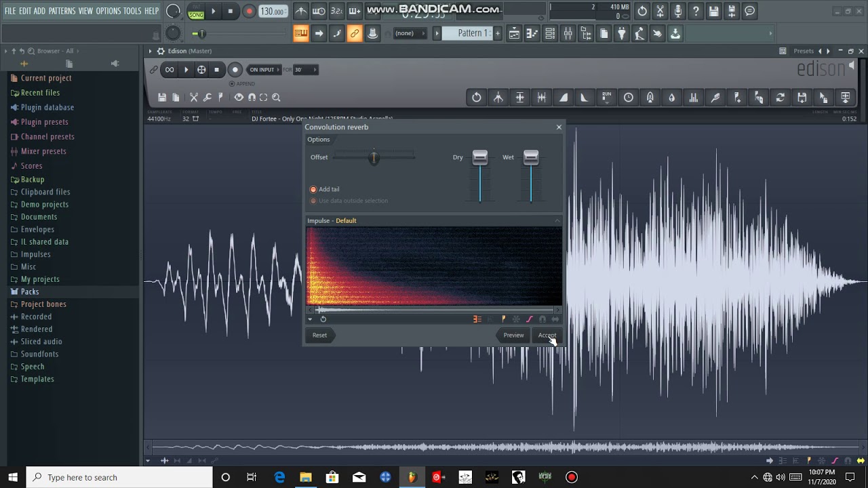Toggle typing keyboard to piano button

(301, 34)
